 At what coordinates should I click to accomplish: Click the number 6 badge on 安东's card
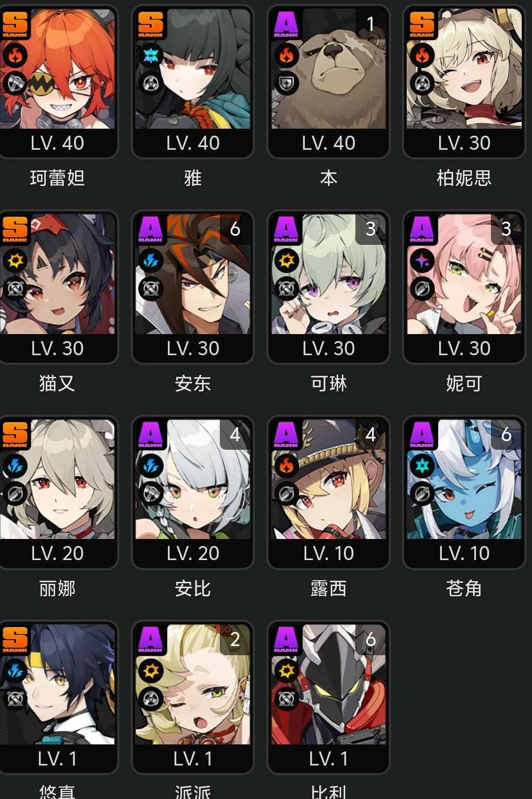[x=235, y=229]
